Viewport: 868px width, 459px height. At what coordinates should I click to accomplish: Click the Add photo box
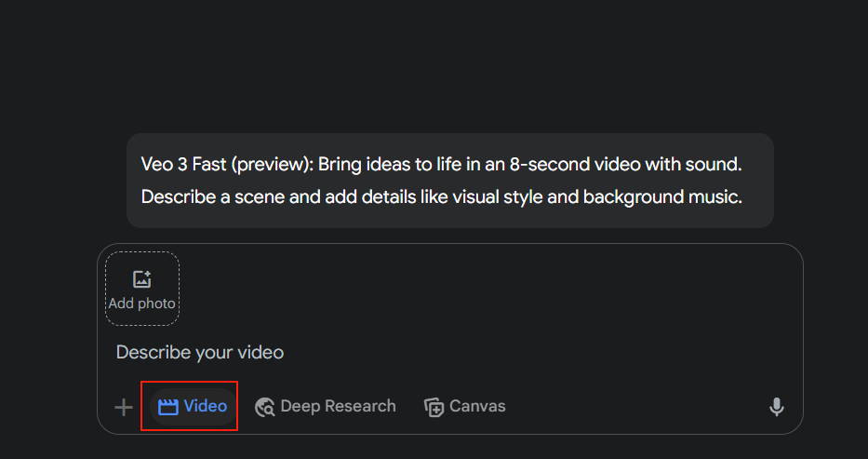[x=142, y=289]
